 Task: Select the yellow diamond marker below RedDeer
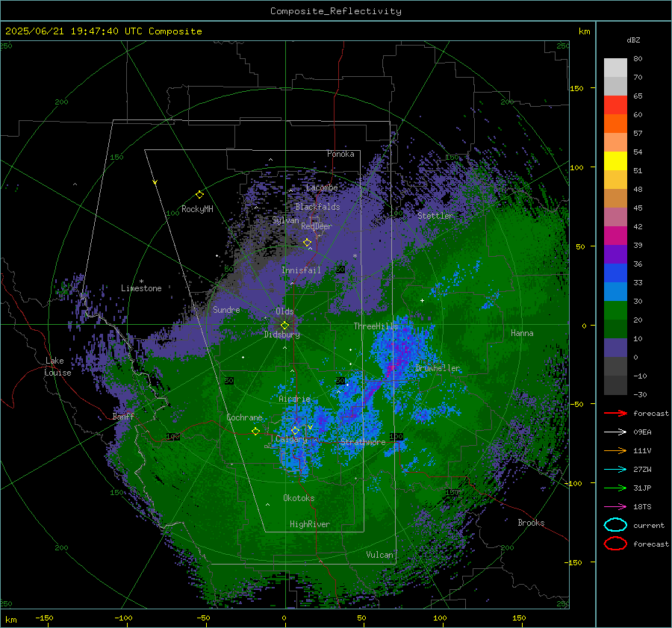coord(307,243)
